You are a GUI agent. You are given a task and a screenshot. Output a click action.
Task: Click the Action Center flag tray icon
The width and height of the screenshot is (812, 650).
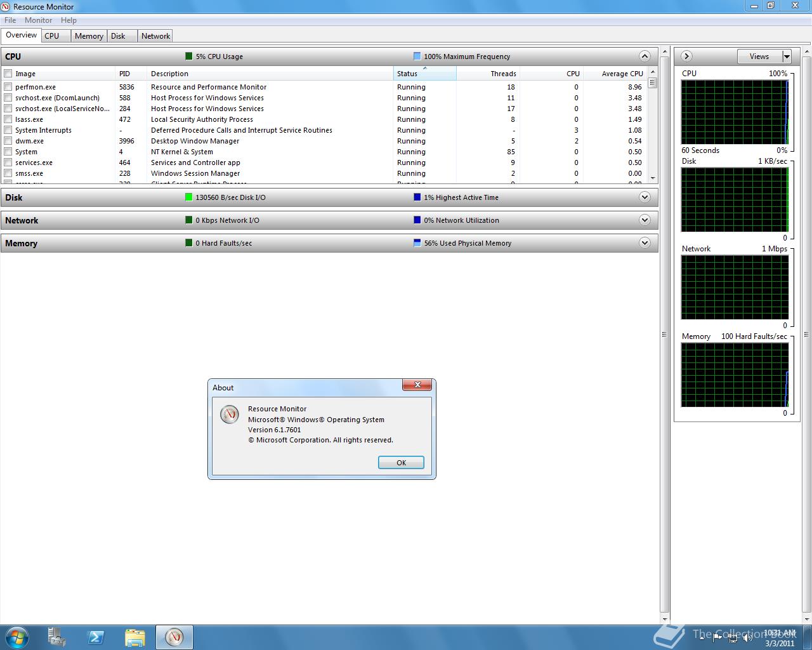tap(717, 638)
